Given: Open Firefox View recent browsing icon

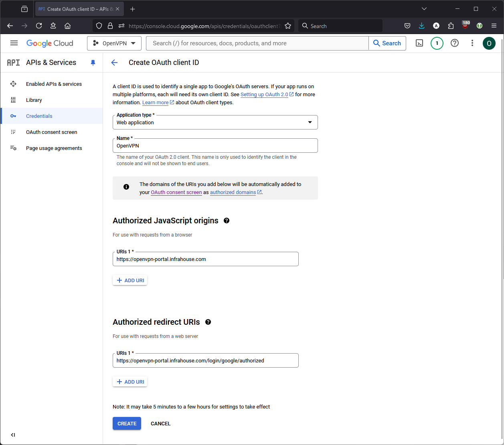Looking at the screenshot, I should [x=24, y=9].
